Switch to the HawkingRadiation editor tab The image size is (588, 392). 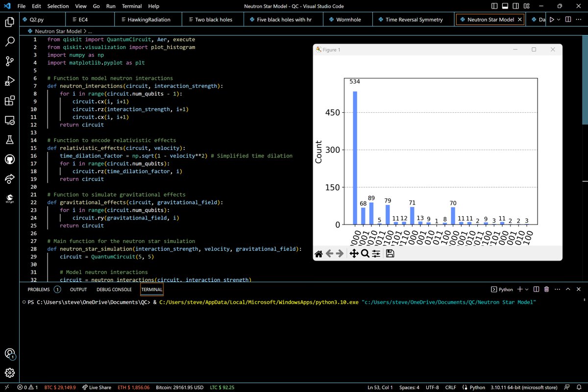pos(148,20)
